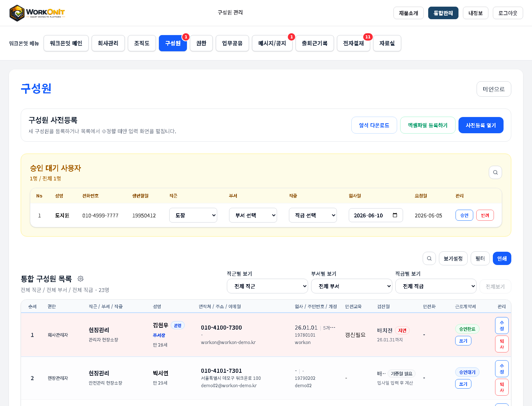Click 양식 다운로드
Viewport: 532px width, 406px height.
pyautogui.click(x=374, y=125)
